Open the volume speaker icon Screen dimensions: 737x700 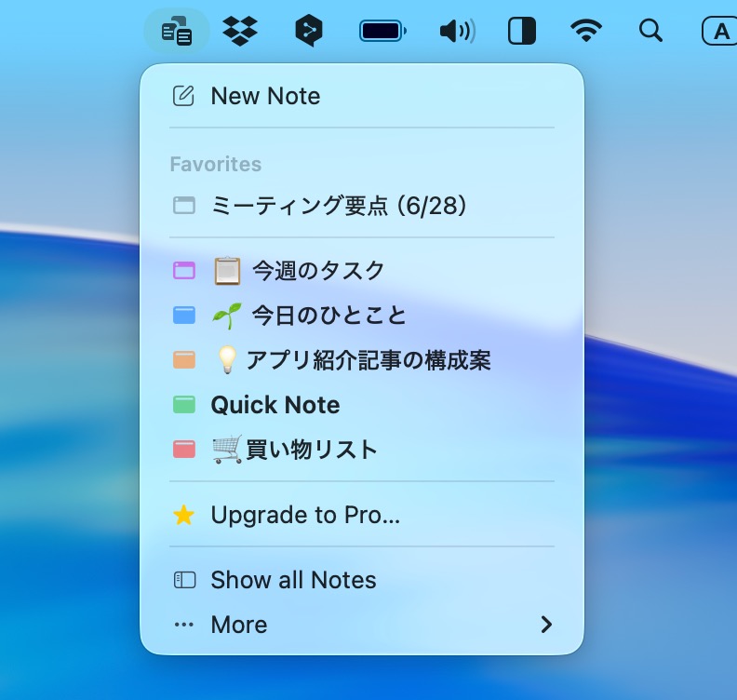pos(456,32)
